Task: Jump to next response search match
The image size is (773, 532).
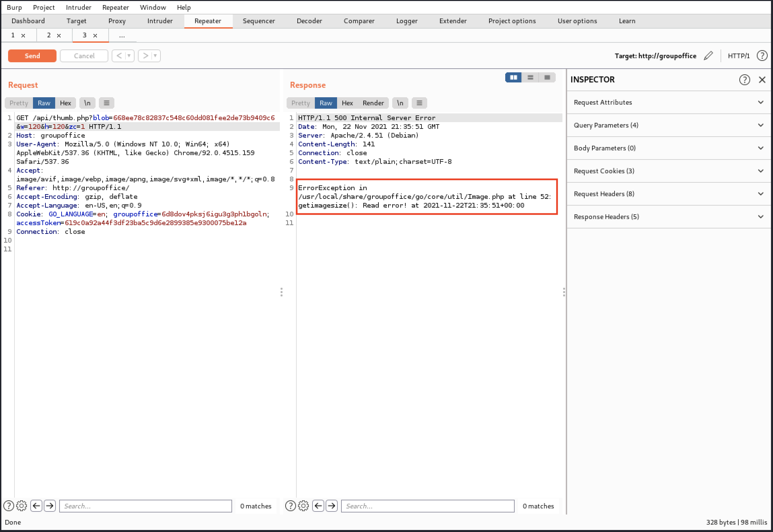Action: point(332,506)
